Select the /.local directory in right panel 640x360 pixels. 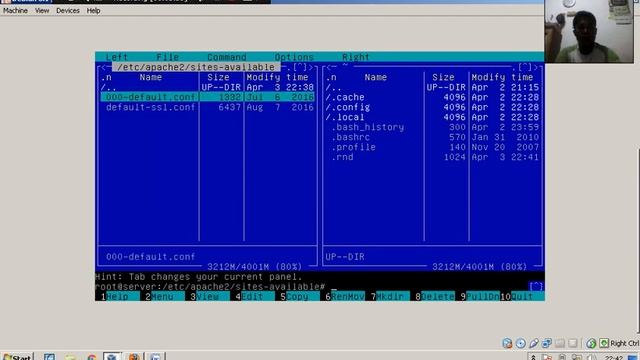[x=433, y=117]
